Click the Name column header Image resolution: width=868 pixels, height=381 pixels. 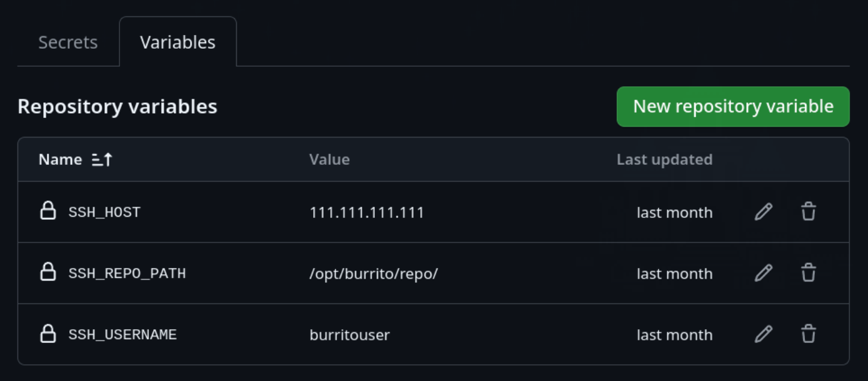(x=60, y=160)
